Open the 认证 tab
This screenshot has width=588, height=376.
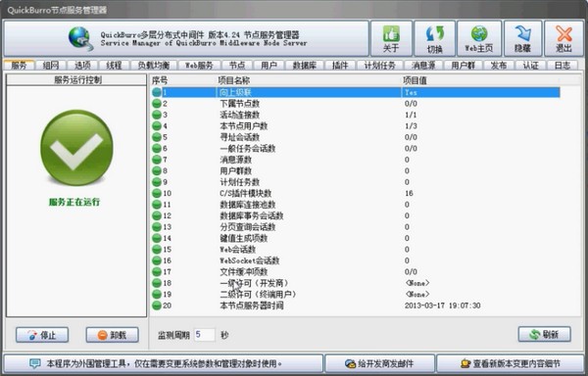[x=530, y=66]
